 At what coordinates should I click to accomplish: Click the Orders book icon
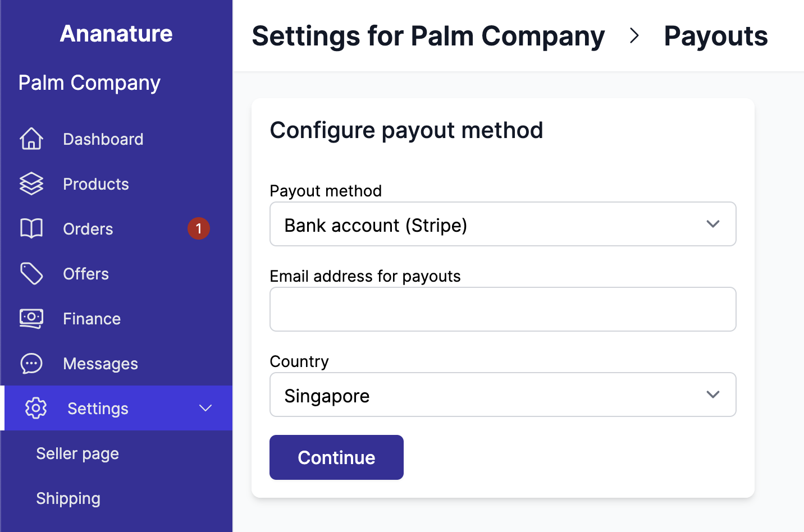click(31, 228)
